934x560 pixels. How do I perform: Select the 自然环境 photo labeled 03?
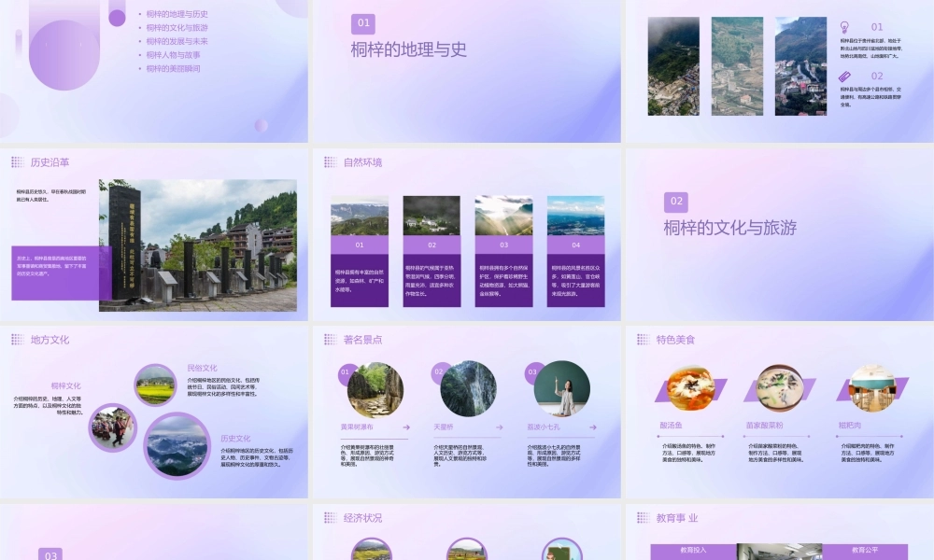pos(503,216)
